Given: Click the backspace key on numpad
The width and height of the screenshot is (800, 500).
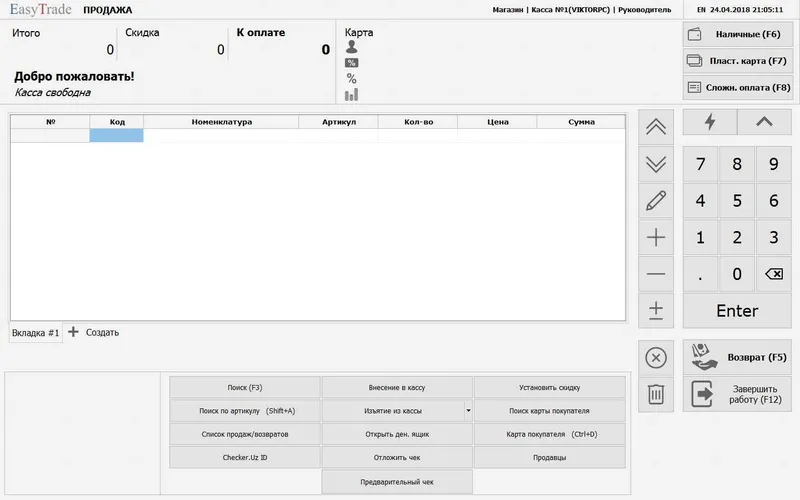Looking at the screenshot, I should click(x=773, y=274).
